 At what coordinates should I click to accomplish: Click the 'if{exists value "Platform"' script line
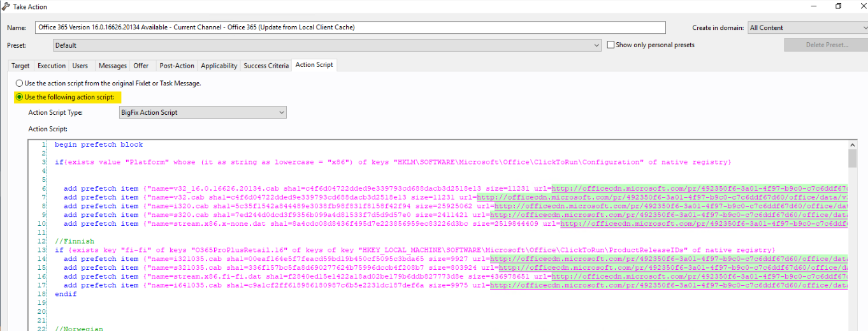pyautogui.click(x=393, y=162)
